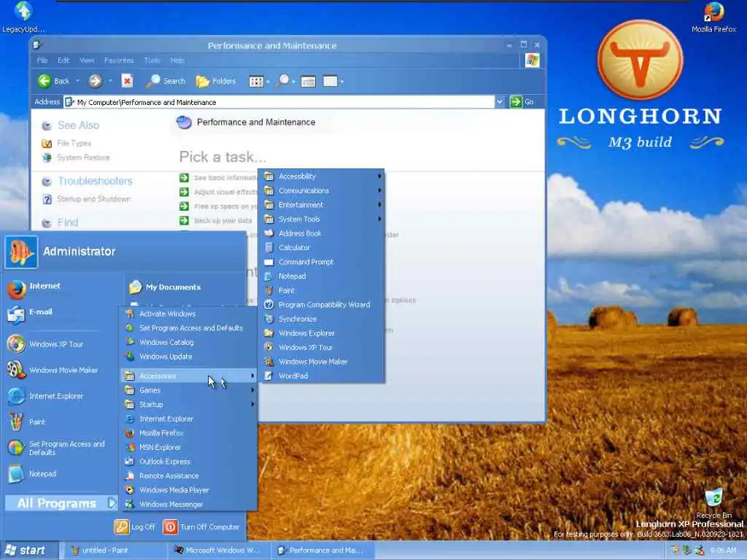Click the All Programs button
This screenshot has width=747, height=560.
[x=61, y=503]
